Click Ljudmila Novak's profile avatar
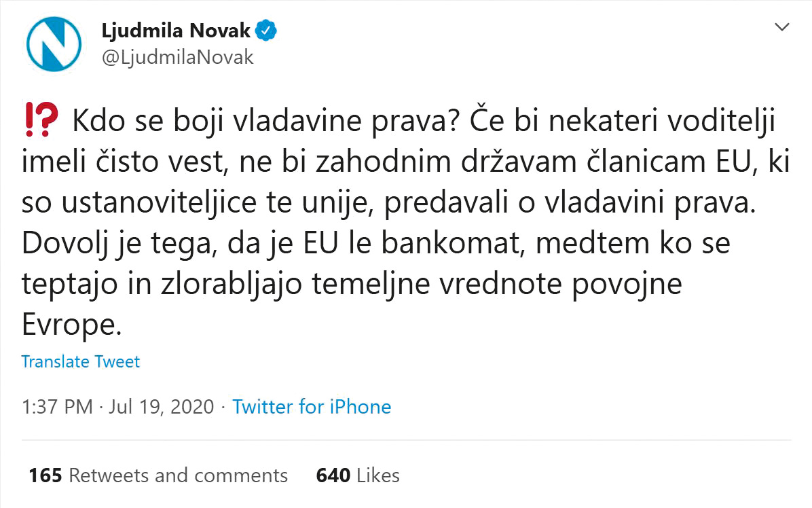 point(54,44)
